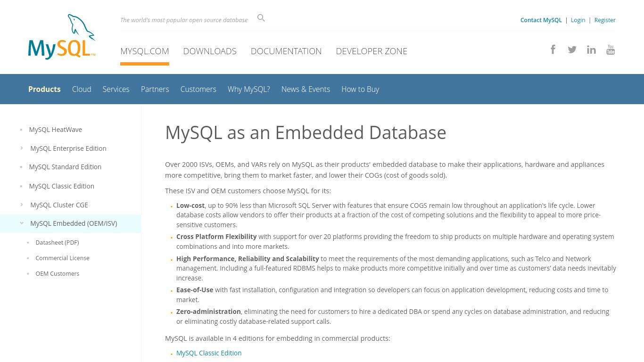Open the How to Buy menu item
Image resolution: width=644 pixels, height=362 pixels.
(x=360, y=89)
